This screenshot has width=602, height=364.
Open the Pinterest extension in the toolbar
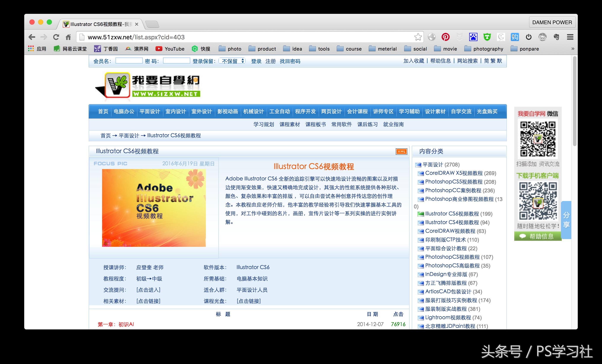(x=445, y=37)
